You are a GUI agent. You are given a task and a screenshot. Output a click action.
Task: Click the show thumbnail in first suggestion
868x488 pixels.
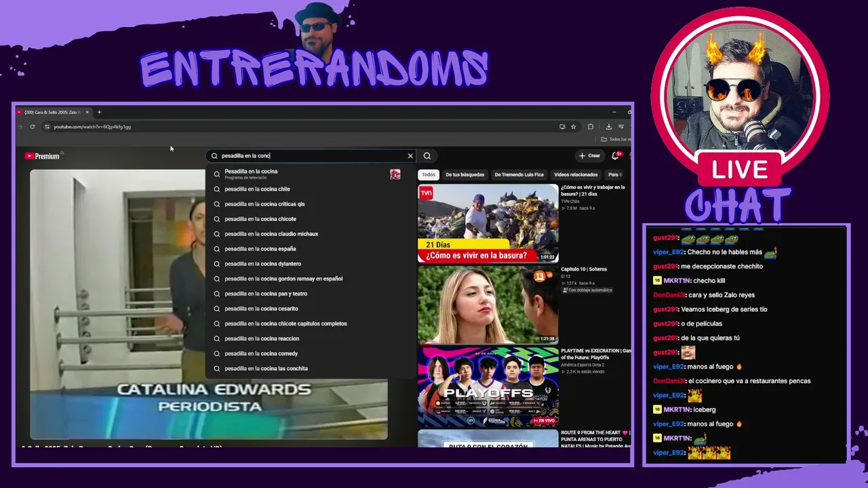tap(395, 174)
